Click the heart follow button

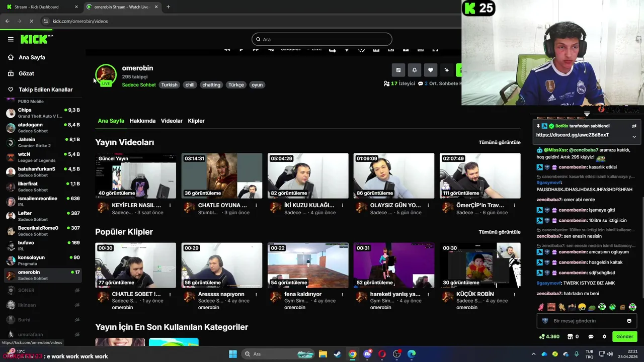point(430,70)
